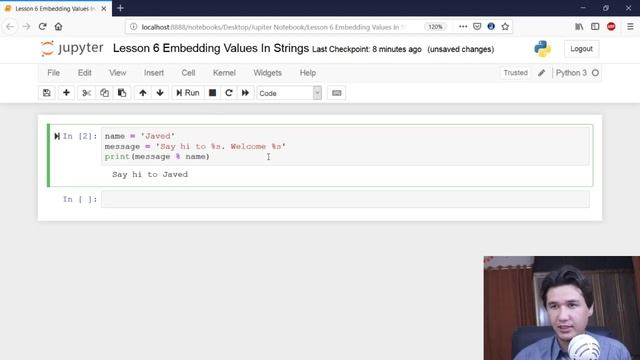Click the pencil edit mode icon

point(541,73)
